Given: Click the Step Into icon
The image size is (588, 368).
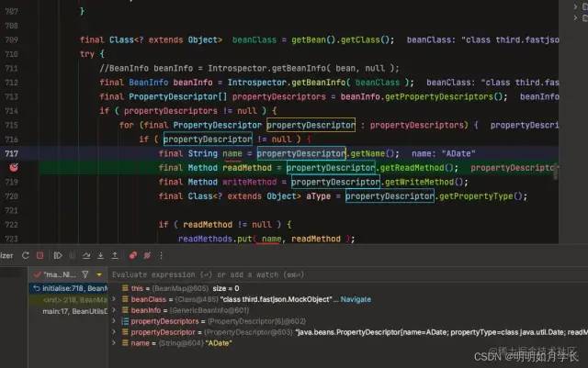Looking at the screenshot, I should point(100,255).
